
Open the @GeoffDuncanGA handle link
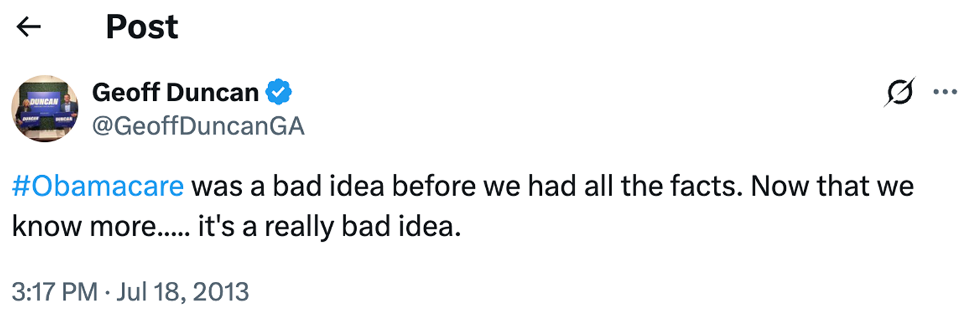(x=198, y=127)
